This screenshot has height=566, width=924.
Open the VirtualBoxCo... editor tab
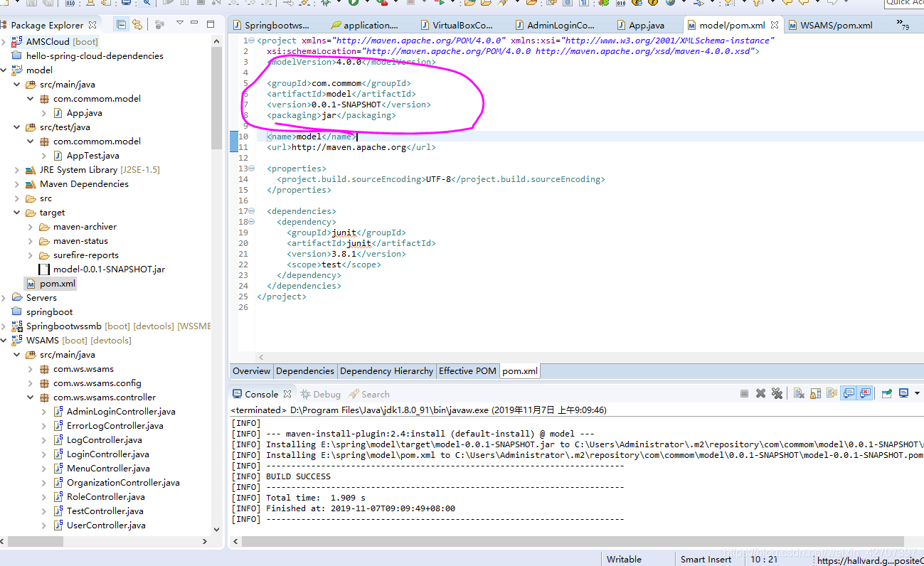pos(457,25)
